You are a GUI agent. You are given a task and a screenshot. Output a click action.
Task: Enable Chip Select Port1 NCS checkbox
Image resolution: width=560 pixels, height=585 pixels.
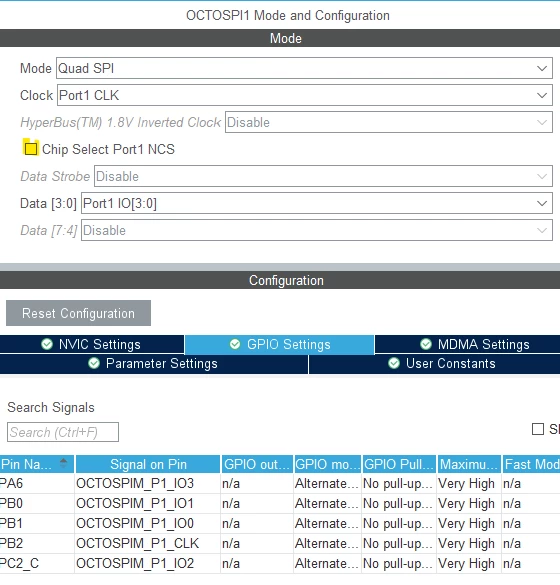coord(31,149)
